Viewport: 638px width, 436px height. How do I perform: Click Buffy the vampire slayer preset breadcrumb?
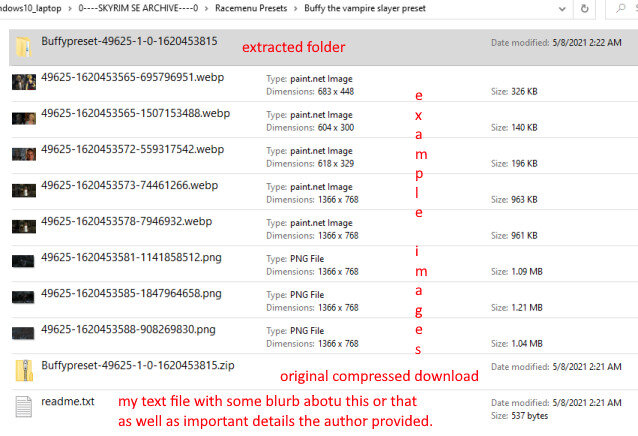[x=365, y=8]
